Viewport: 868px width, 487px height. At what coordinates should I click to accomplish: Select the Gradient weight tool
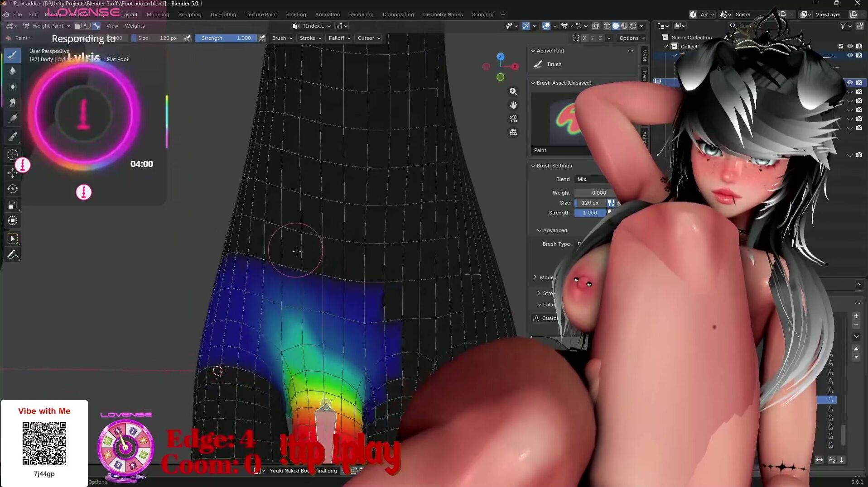click(x=13, y=119)
